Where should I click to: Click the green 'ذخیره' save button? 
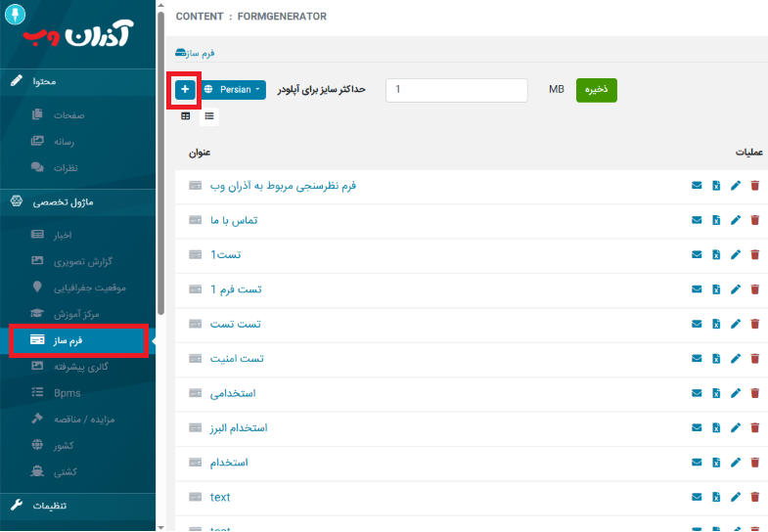pos(596,90)
